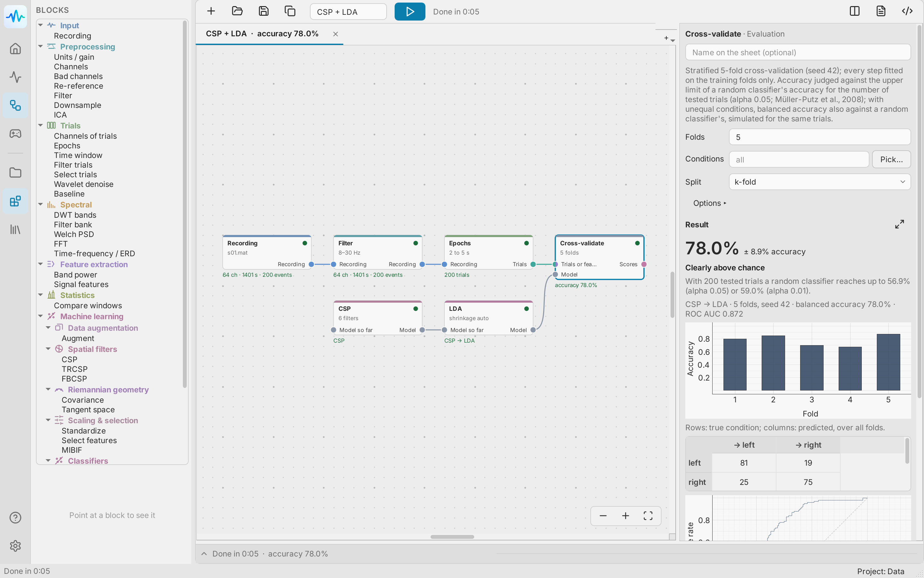Open the Home icon in sidebar

coord(15,48)
